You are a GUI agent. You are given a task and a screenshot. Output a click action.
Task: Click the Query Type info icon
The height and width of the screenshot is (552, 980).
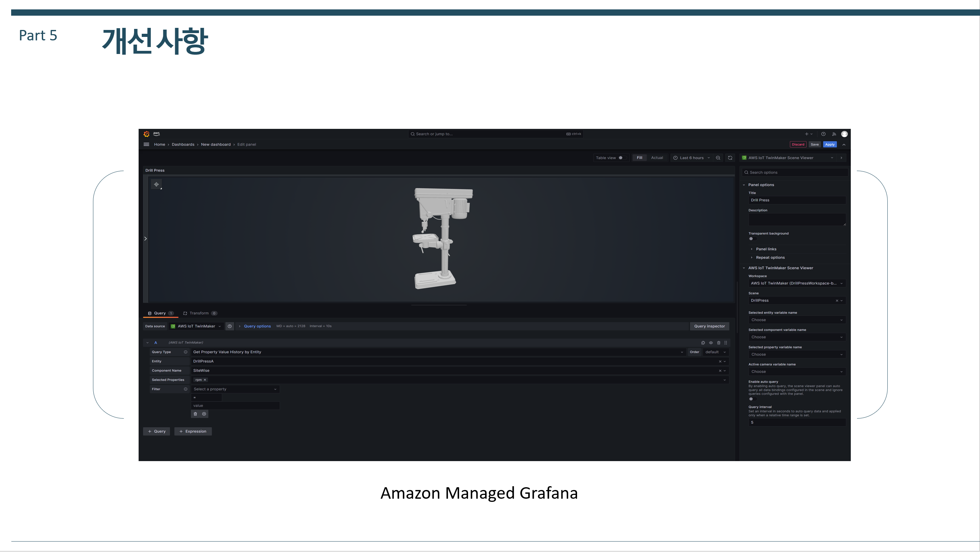coord(186,352)
